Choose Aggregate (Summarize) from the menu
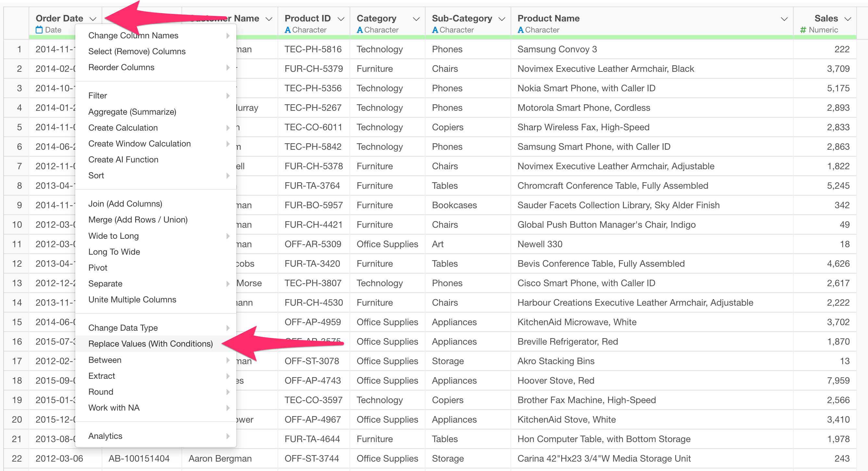 132,112
